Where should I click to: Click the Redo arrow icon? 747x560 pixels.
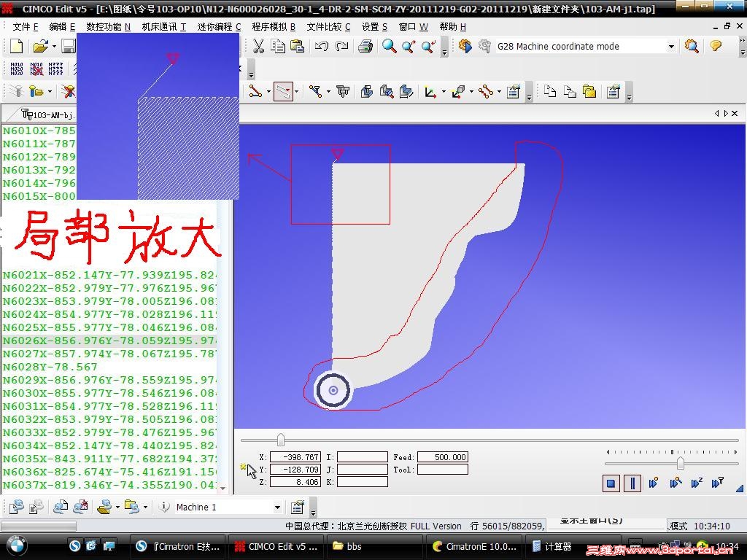pos(341,46)
